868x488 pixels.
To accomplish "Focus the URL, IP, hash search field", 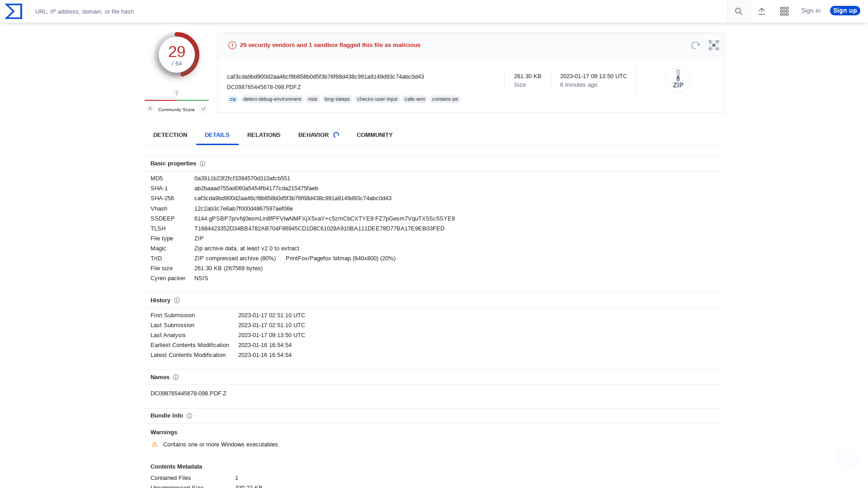I will (377, 11).
